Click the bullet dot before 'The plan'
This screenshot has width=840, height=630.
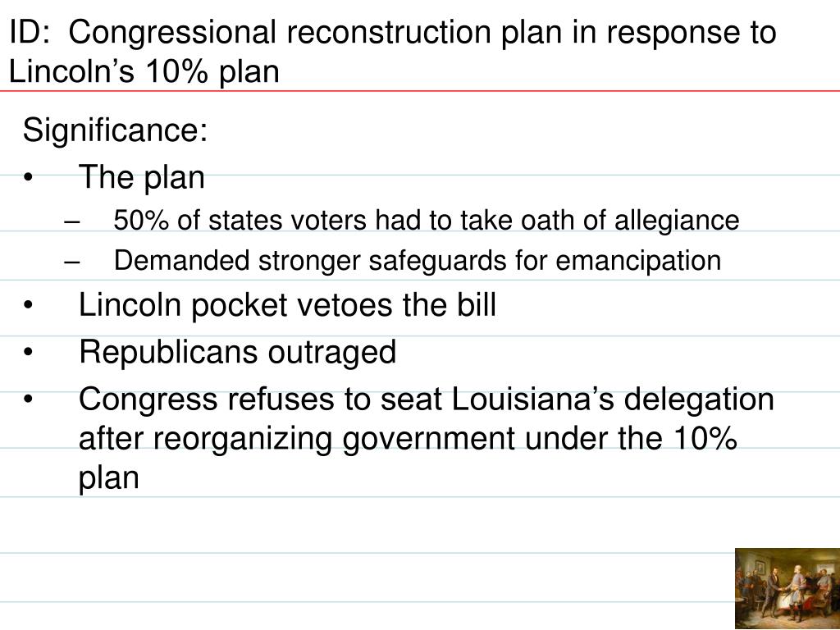click(29, 177)
